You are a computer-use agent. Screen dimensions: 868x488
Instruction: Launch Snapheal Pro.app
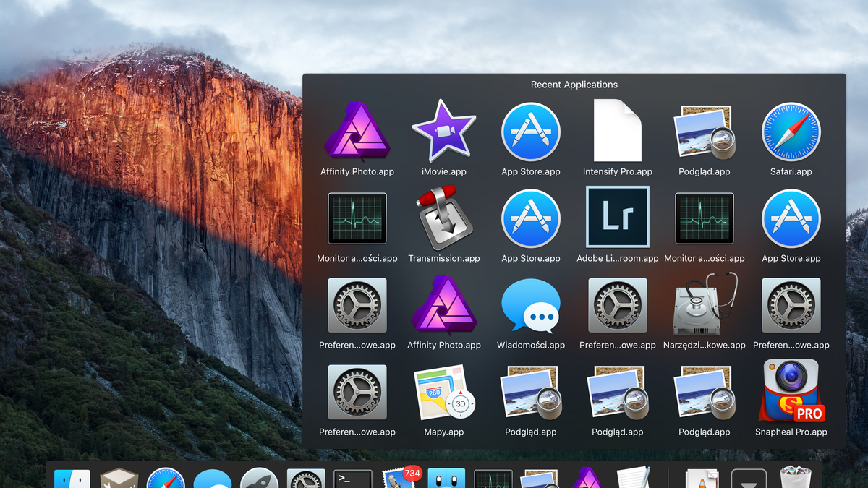pos(791,391)
